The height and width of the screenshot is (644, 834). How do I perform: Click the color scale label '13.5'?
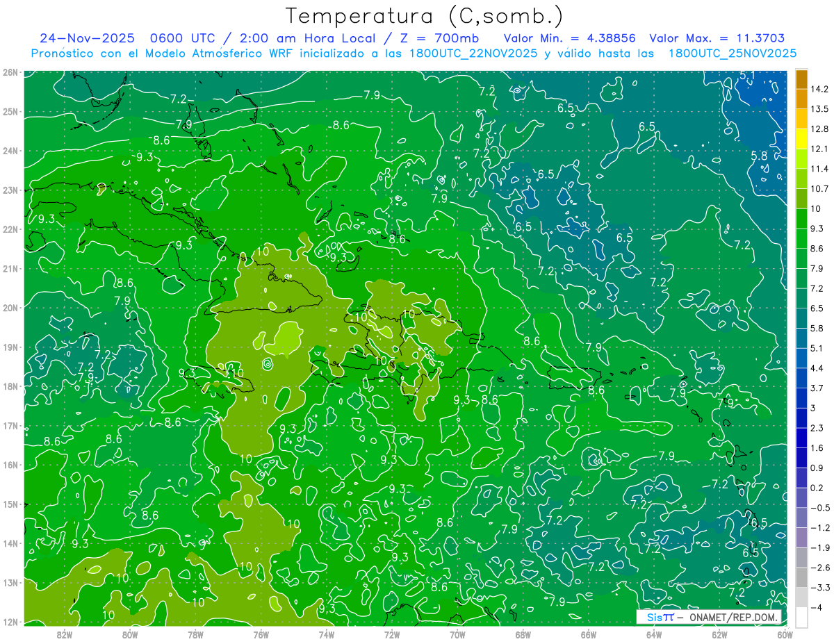(x=820, y=109)
